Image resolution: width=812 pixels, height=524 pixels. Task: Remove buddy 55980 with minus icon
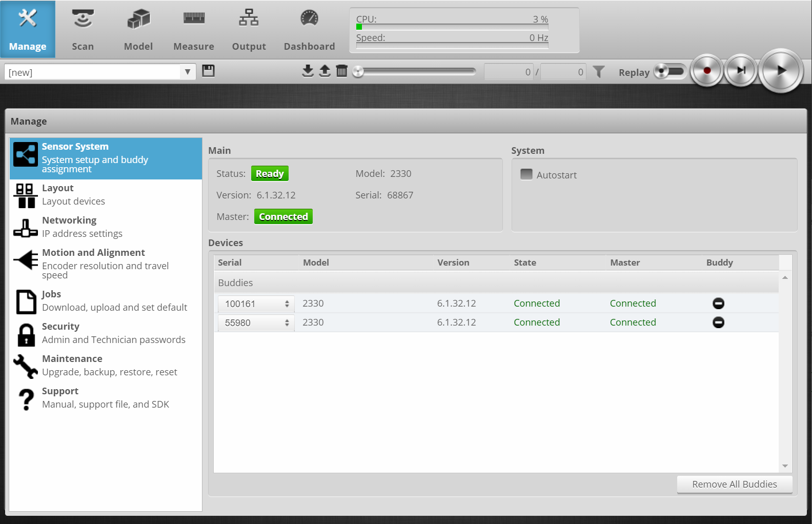tap(718, 323)
